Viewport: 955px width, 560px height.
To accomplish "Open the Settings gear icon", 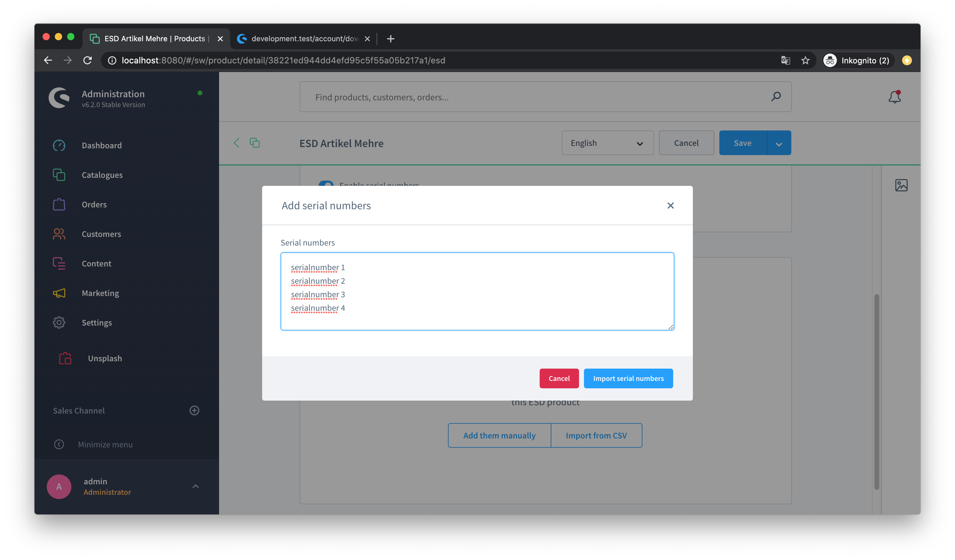I will pyautogui.click(x=59, y=323).
